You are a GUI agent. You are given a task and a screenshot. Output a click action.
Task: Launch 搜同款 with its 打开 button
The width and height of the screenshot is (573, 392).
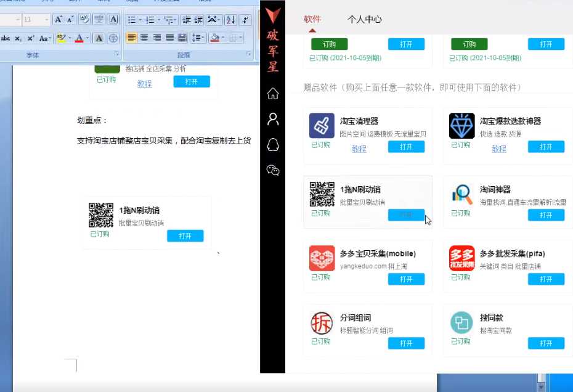[547, 343]
